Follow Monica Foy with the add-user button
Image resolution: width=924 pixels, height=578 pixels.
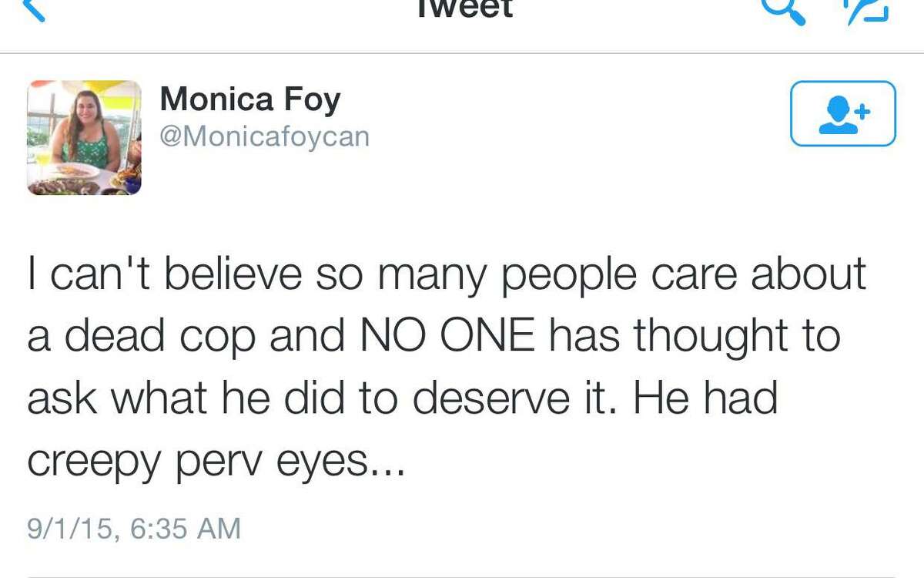click(842, 113)
